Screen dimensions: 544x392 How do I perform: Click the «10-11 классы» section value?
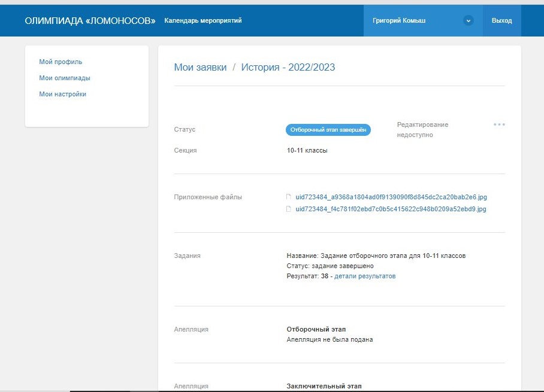pos(307,150)
